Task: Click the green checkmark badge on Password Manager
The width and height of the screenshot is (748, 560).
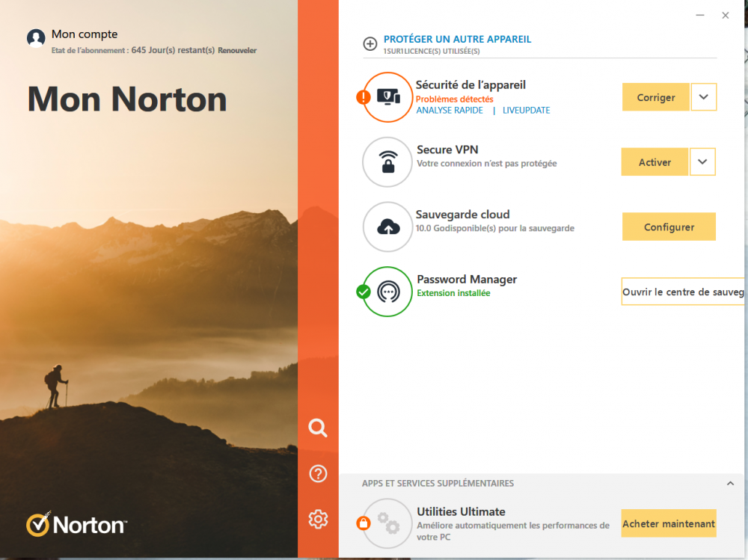Action: [364, 292]
